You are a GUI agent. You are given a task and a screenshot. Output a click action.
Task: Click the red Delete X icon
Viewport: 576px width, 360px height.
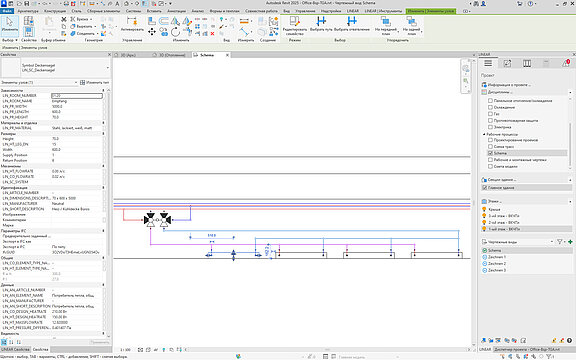coord(212,33)
